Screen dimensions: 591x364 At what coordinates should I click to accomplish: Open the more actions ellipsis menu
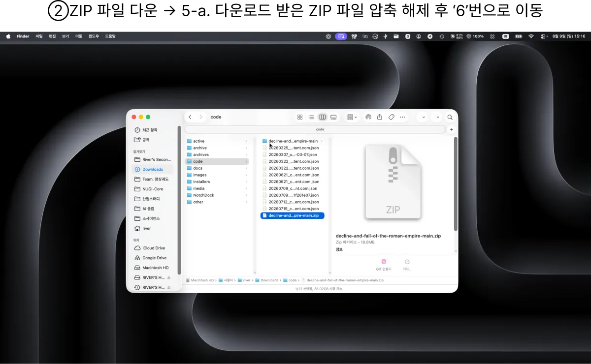pyautogui.click(x=403, y=117)
